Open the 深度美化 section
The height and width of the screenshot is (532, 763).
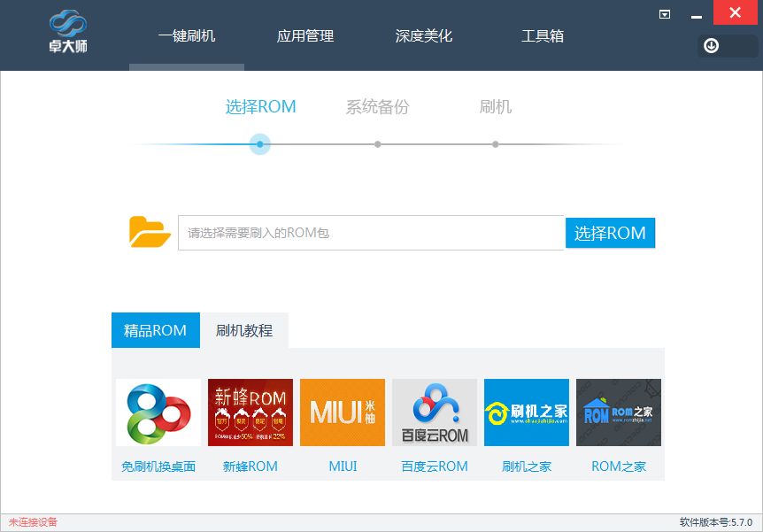coord(423,36)
